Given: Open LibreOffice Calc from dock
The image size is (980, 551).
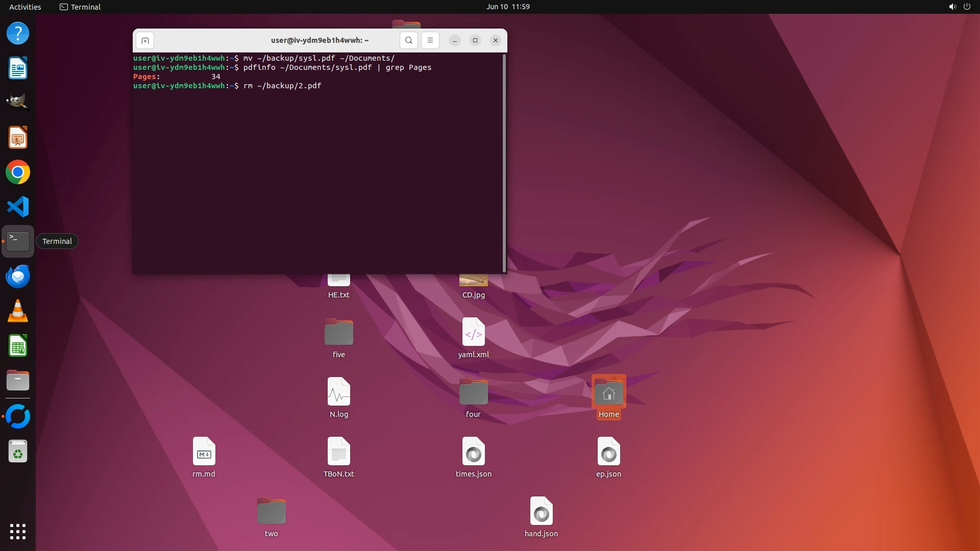Looking at the screenshot, I should point(18,346).
